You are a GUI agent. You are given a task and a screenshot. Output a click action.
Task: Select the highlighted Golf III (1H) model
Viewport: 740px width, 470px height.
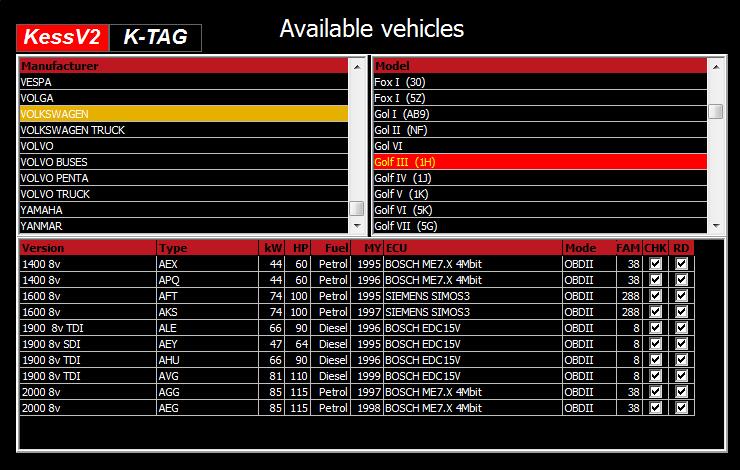[540, 162]
